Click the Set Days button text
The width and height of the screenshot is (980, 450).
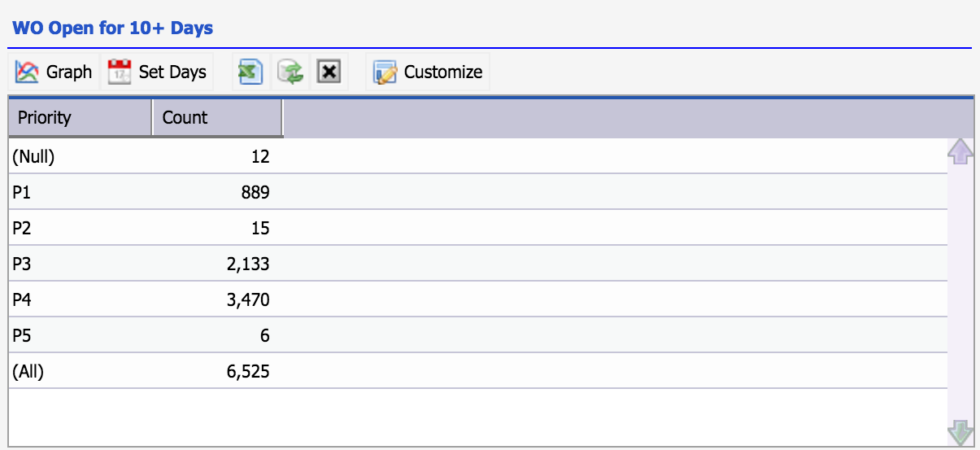pos(172,72)
